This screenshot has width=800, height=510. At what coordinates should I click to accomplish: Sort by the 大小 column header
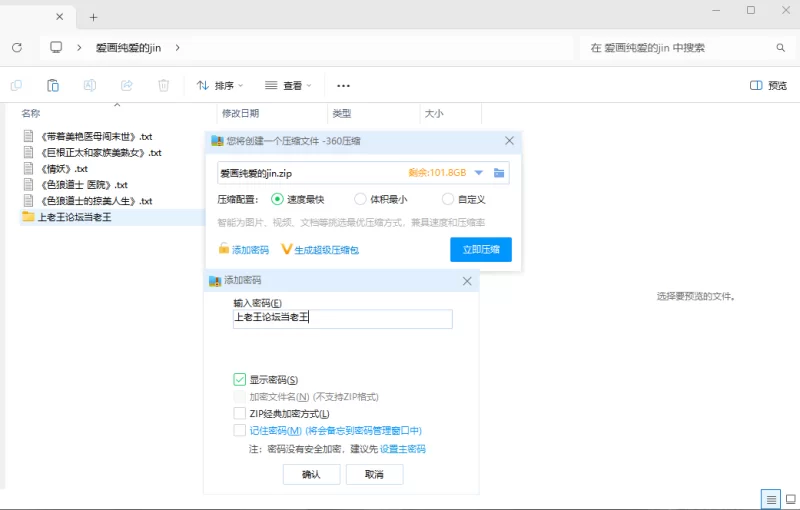(434, 113)
